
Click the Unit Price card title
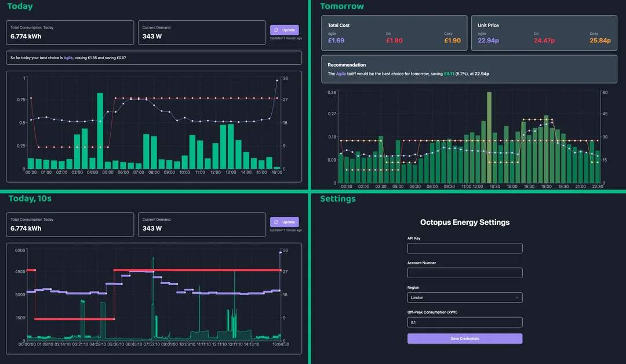coord(488,25)
